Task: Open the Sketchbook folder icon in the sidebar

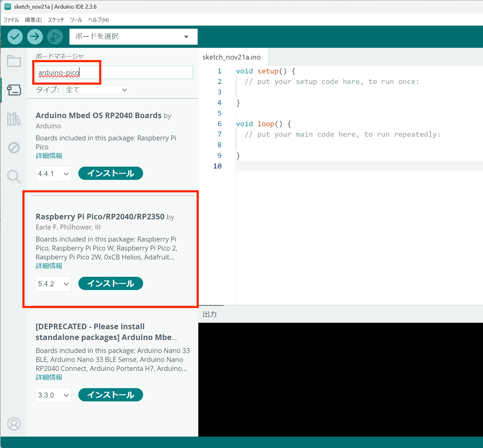Action: pos(14,61)
